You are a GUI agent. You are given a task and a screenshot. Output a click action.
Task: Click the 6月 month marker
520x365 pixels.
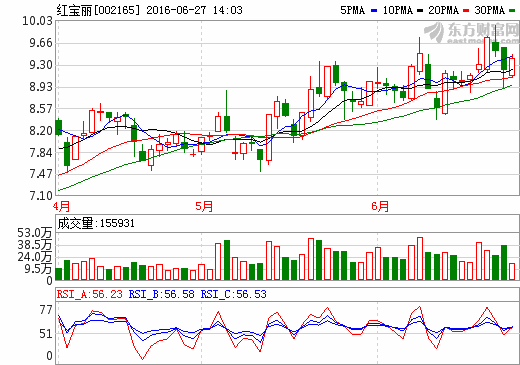(x=380, y=206)
